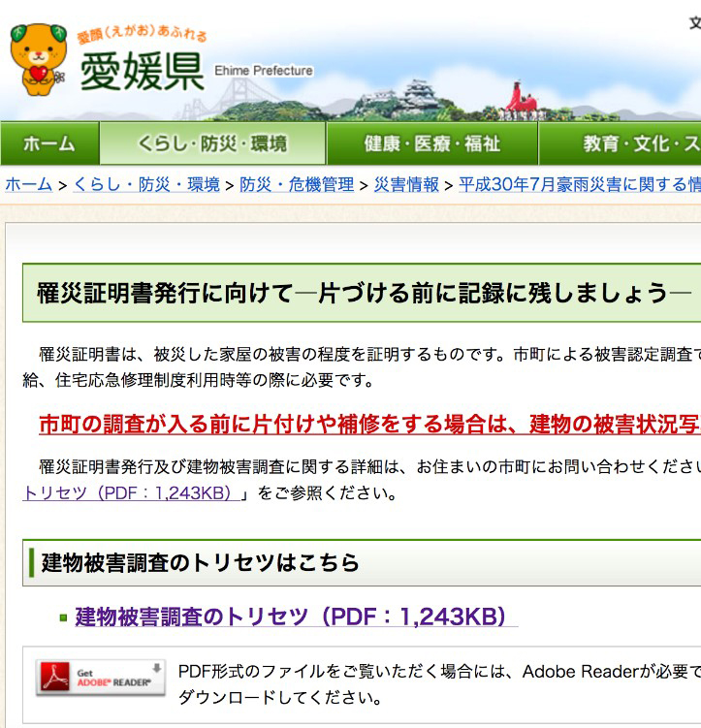
Task: Open the 平成30年7月豪雨災害 breadcrumb link
Action: (x=579, y=184)
